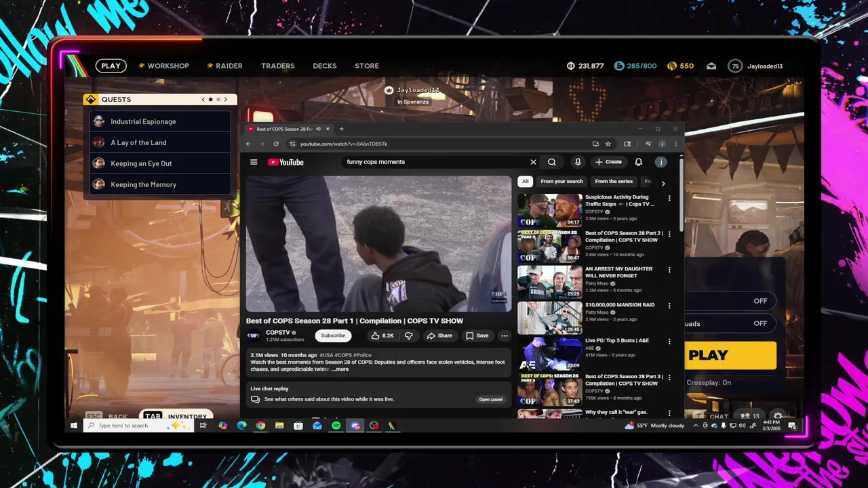Open File Explorer from the taskbar
This screenshot has width=868, height=488.
pyautogui.click(x=279, y=426)
